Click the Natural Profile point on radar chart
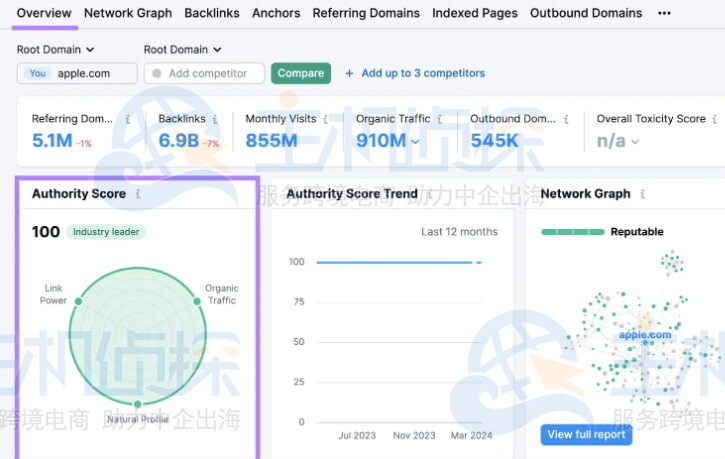This screenshot has height=459, width=725. (138, 404)
